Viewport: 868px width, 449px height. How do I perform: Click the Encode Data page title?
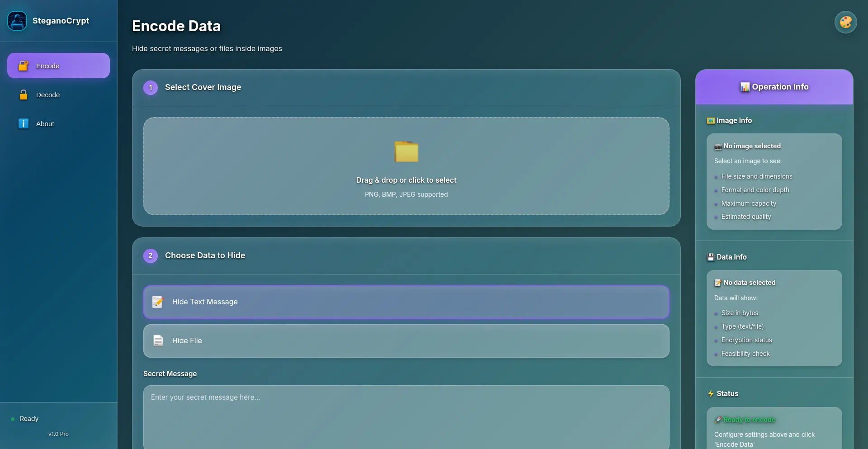(176, 26)
